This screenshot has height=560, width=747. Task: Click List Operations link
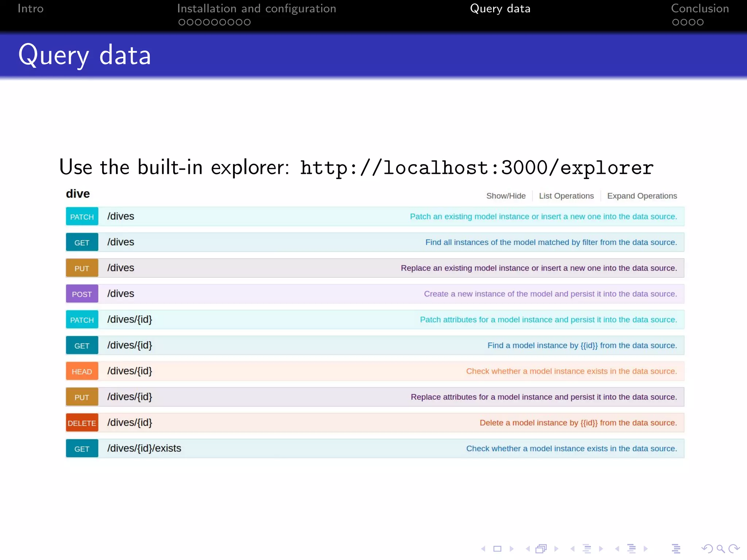(x=566, y=196)
